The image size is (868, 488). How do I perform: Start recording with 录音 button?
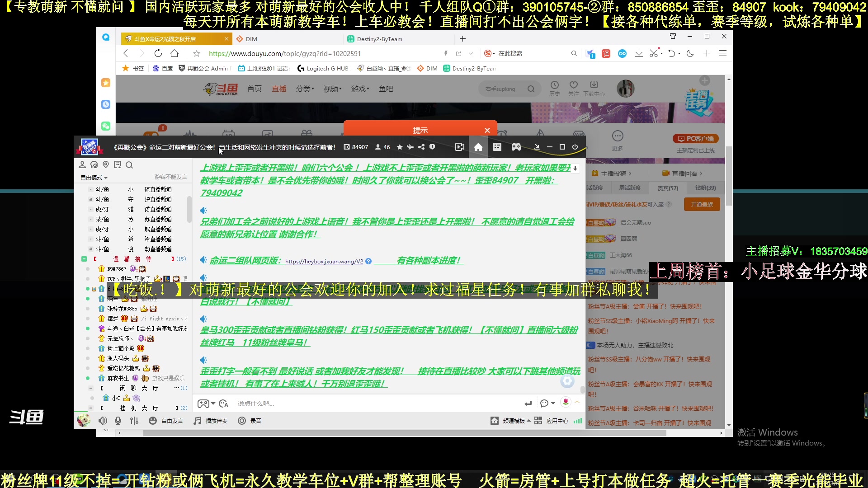pyautogui.click(x=250, y=421)
